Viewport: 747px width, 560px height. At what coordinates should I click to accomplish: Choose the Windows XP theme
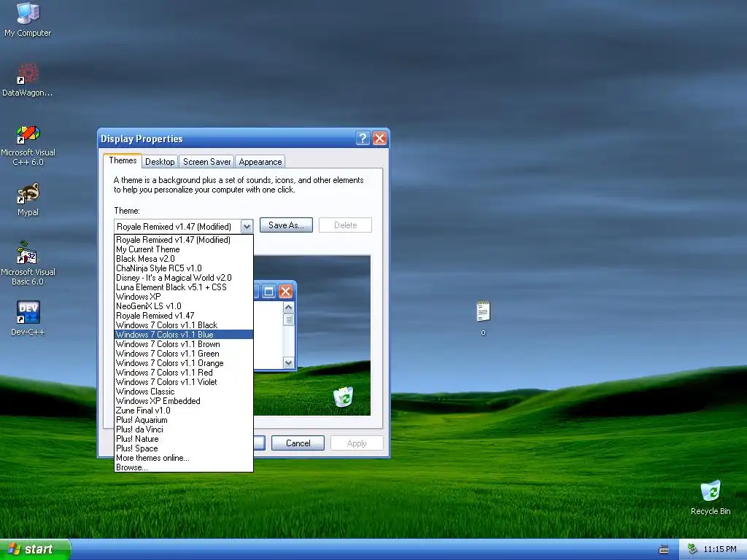pyautogui.click(x=183, y=297)
